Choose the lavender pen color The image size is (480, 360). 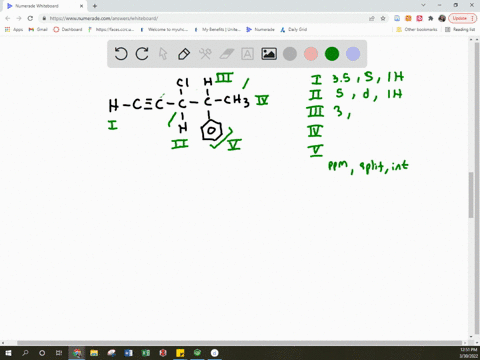click(x=353, y=54)
